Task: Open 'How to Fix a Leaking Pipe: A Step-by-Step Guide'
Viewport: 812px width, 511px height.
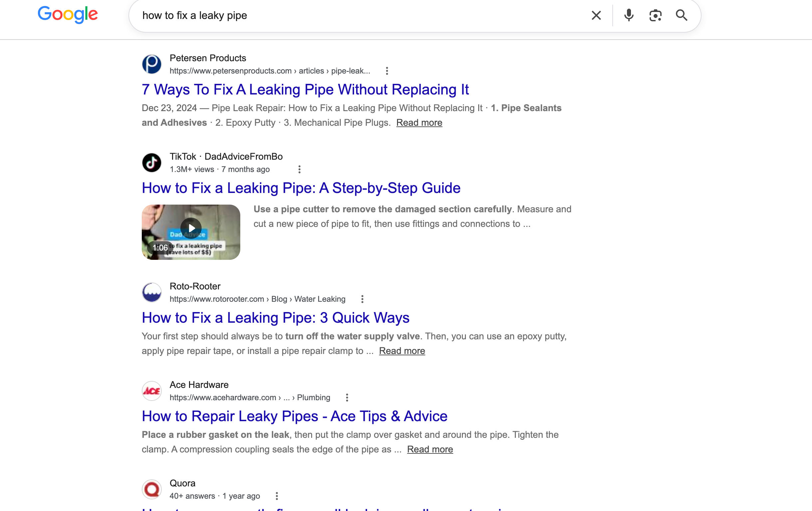Action: point(301,188)
